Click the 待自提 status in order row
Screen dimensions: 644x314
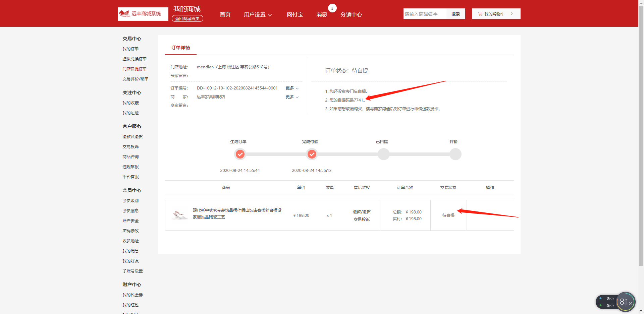(448, 215)
